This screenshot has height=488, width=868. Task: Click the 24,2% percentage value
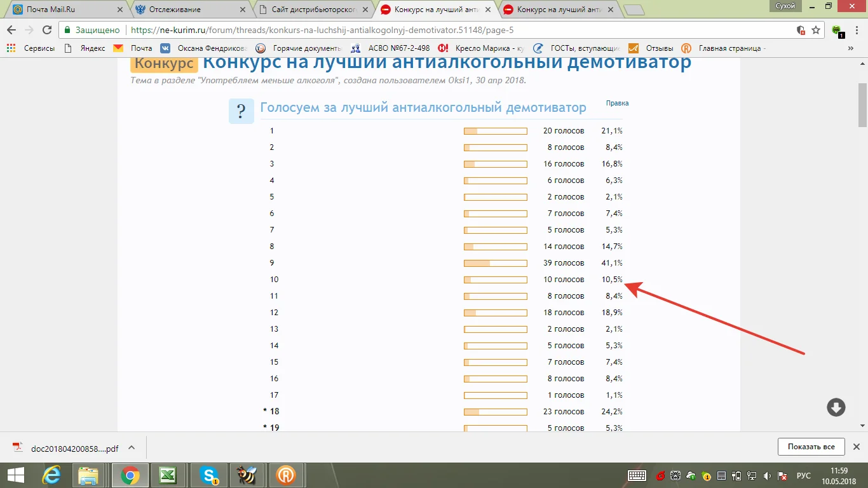(612, 412)
